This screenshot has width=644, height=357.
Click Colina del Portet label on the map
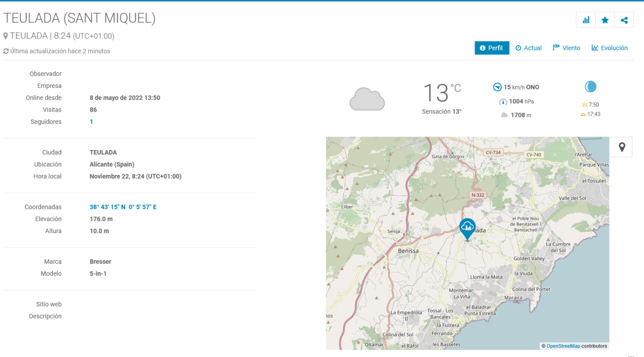point(531,289)
